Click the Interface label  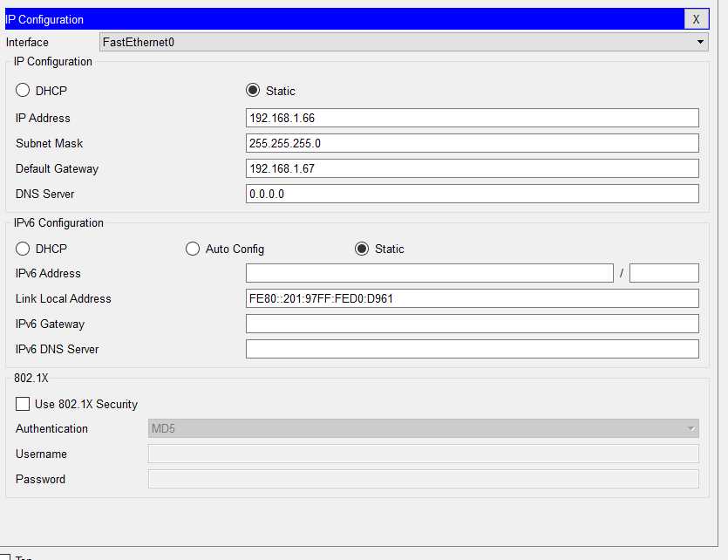pyautogui.click(x=27, y=42)
